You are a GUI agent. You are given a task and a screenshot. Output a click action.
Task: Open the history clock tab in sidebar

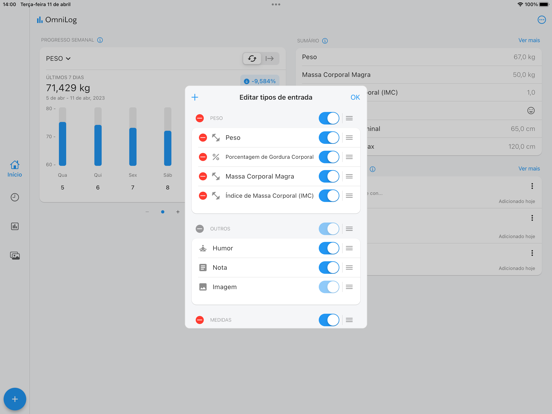click(15, 197)
